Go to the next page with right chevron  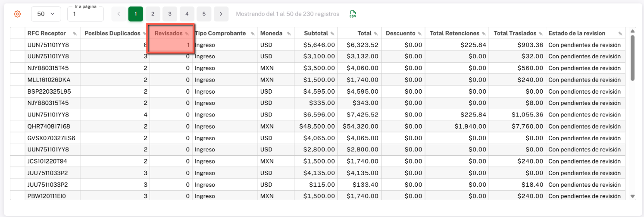221,14
